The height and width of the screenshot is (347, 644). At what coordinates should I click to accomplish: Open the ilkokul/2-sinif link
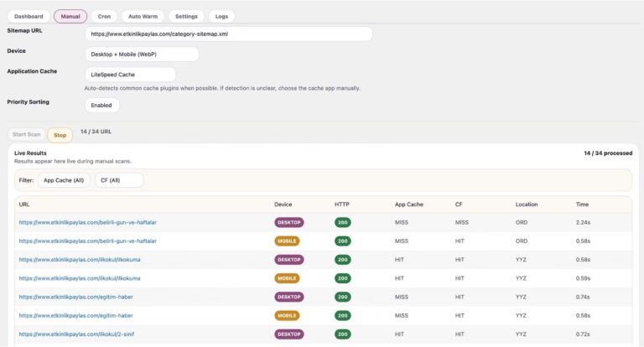[x=77, y=334]
